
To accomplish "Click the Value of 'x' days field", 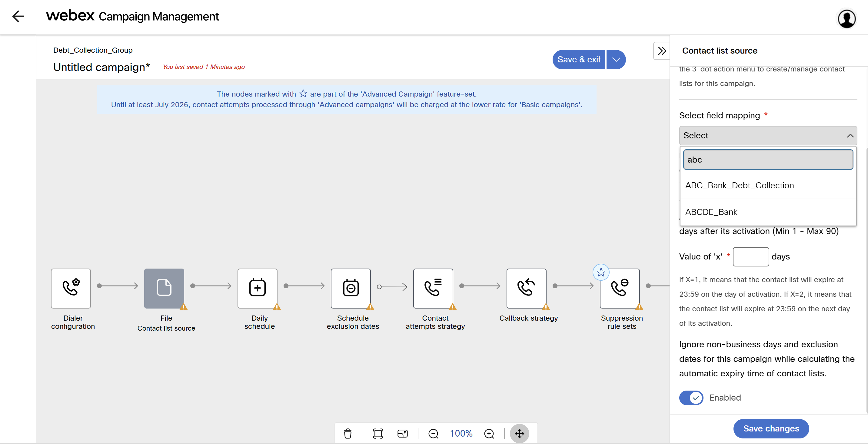I will (750, 256).
